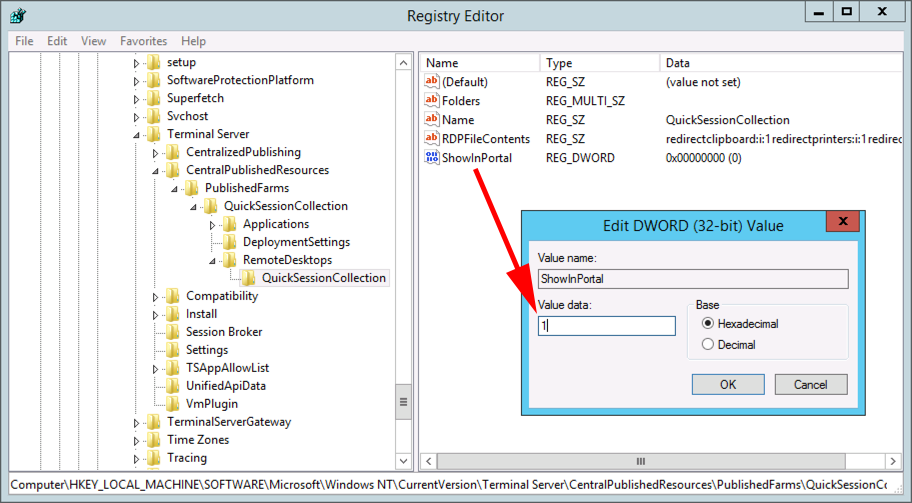The width and height of the screenshot is (912, 503).
Task: Expand the SoftwareProtectionPlatform node
Action: coord(136,81)
